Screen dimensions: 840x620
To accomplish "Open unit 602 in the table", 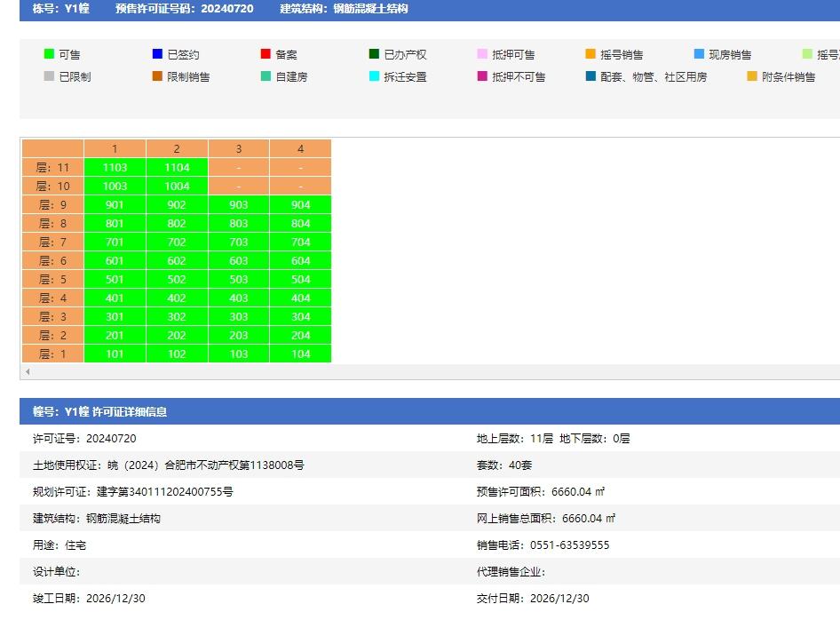I will (177, 261).
